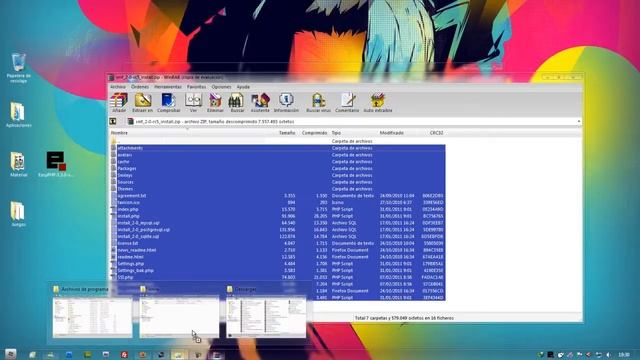
Task: Open the Archivo menu
Action: (x=118, y=87)
